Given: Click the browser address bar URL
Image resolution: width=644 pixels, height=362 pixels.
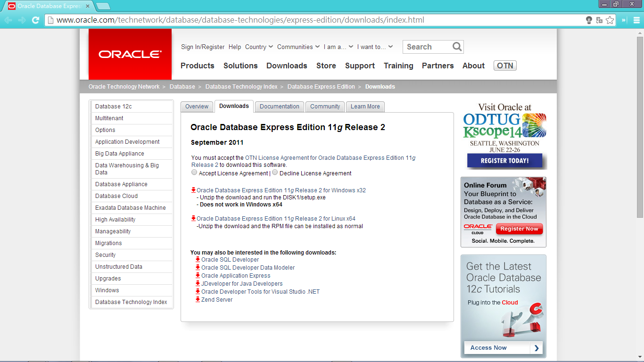Looking at the screenshot, I should point(240,20).
